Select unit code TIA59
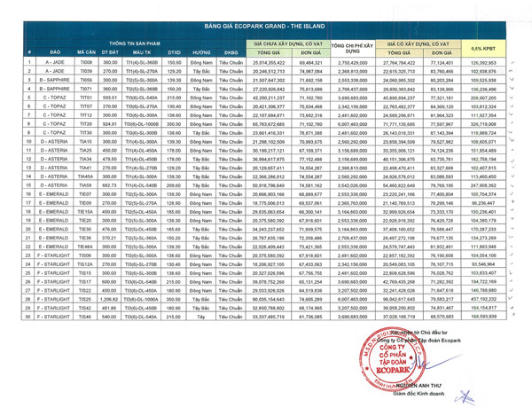The height and width of the screenshot is (416, 532). point(85,185)
